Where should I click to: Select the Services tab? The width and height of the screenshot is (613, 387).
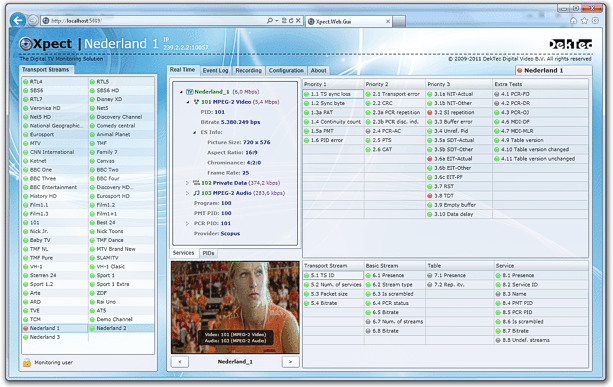[183, 253]
